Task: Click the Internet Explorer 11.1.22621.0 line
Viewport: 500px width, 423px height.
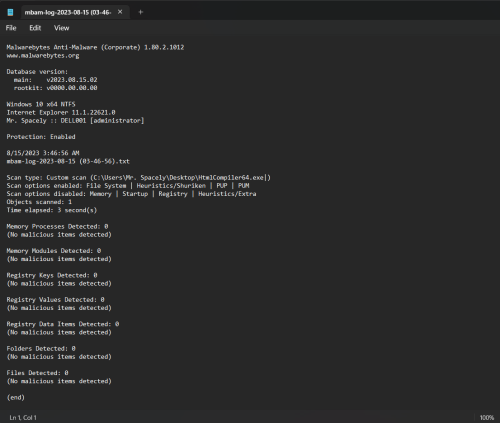Action: click(x=61, y=112)
